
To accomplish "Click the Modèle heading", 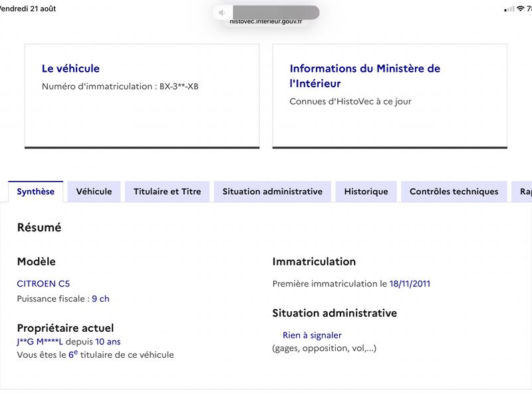I will pos(37,261).
